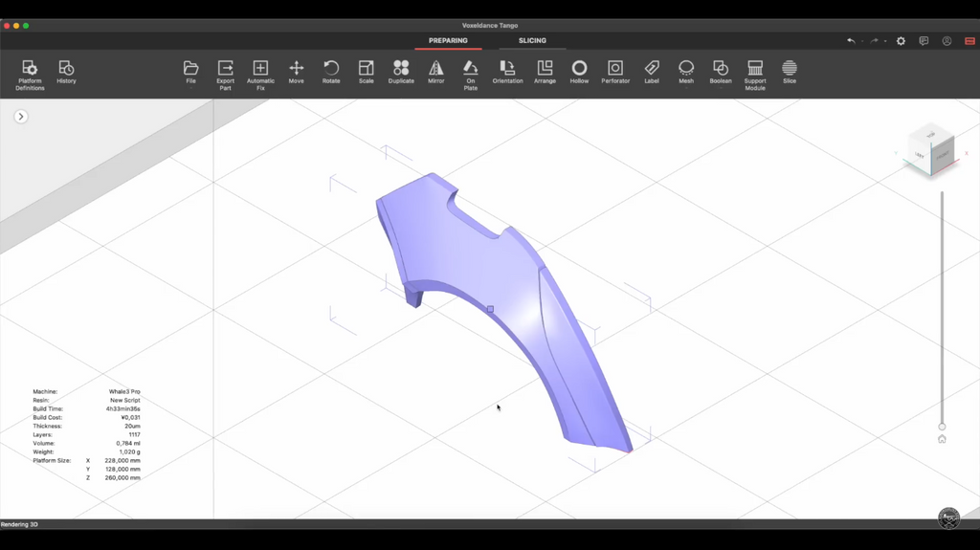Click the Build Time value 4h33min35s
Screen dimensions: 980x550
pyautogui.click(x=123, y=409)
